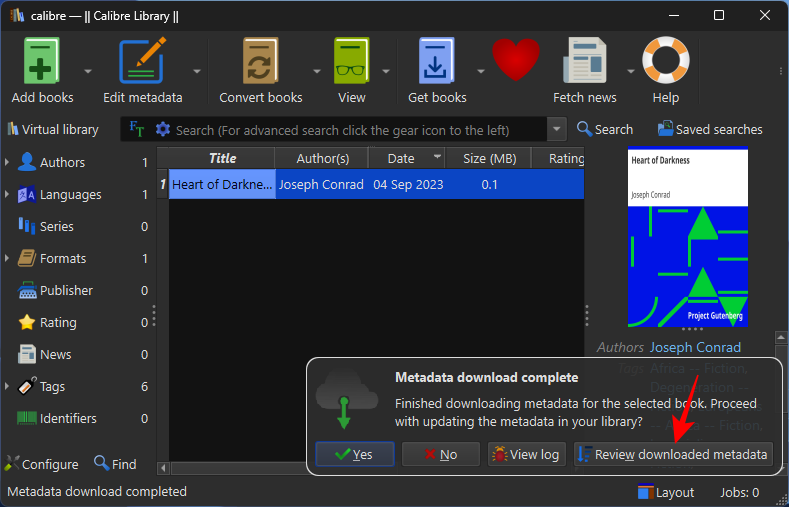
Task: Open the Layout button
Action: (x=666, y=492)
